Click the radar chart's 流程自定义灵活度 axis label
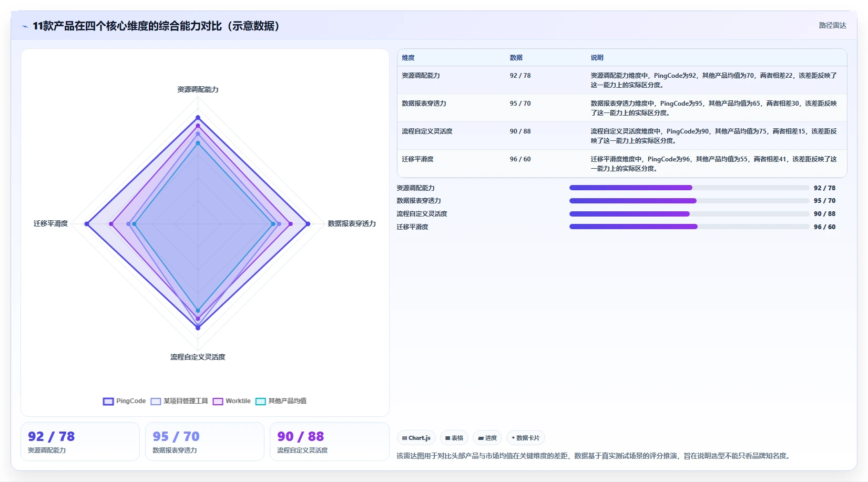 coord(198,357)
